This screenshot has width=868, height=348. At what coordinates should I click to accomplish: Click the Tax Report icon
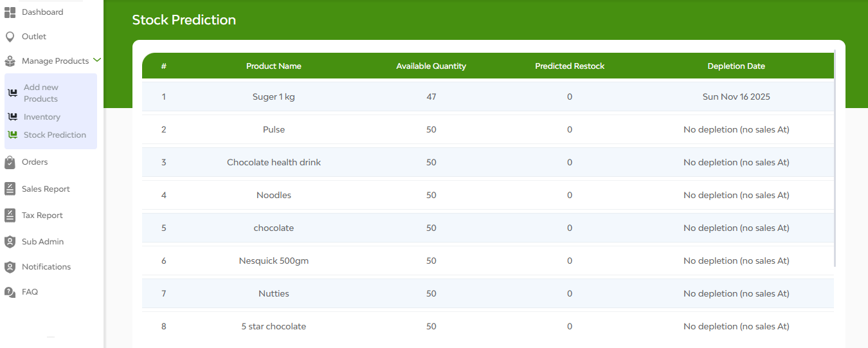[x=10, y=215]
